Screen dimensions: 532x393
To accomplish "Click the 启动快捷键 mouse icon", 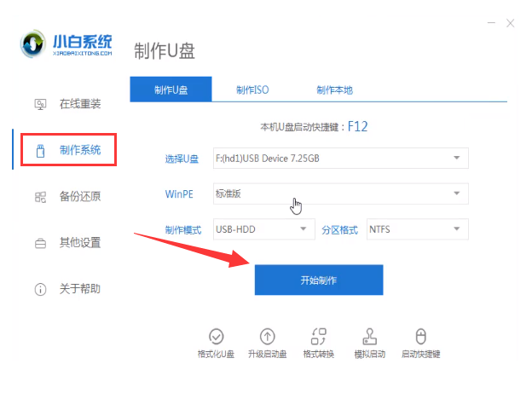I will pyautogui.click(x=420, y=337).
